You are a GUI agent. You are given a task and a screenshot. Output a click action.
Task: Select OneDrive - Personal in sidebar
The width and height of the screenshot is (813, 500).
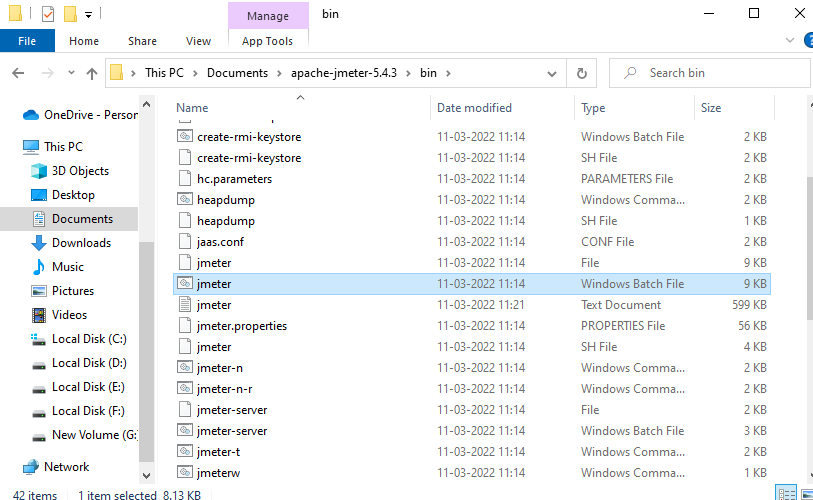(x=80, y=115)
